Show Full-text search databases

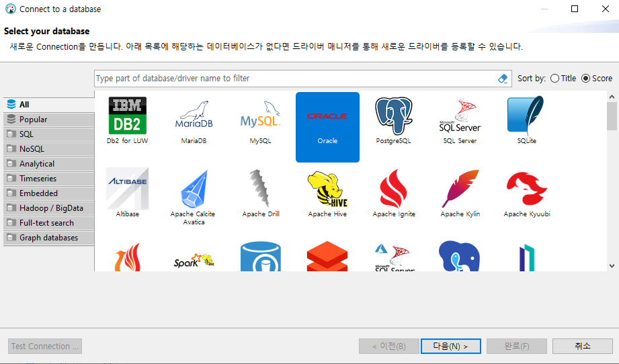pyautogui.click(x=49, y=223)
